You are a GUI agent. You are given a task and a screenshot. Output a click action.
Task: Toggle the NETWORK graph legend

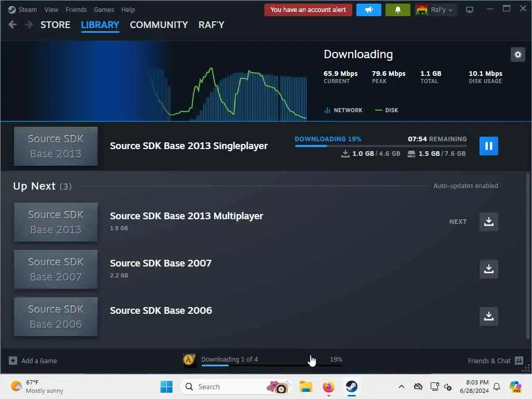[x=343, y=110]
